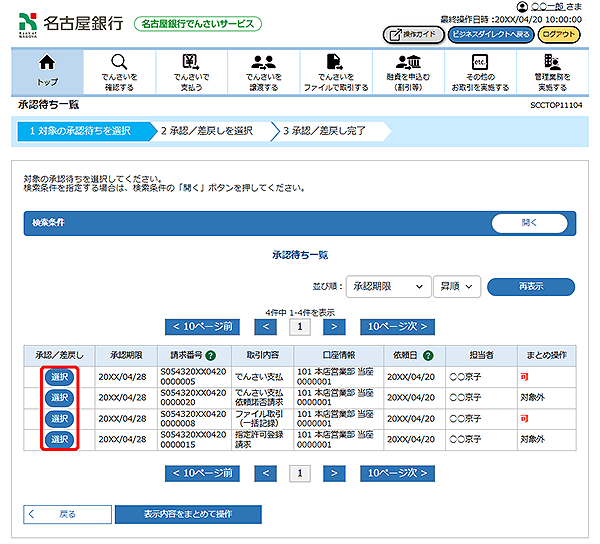Click the ログアウト button
This screenshot has width=600, height=544.
559,34
